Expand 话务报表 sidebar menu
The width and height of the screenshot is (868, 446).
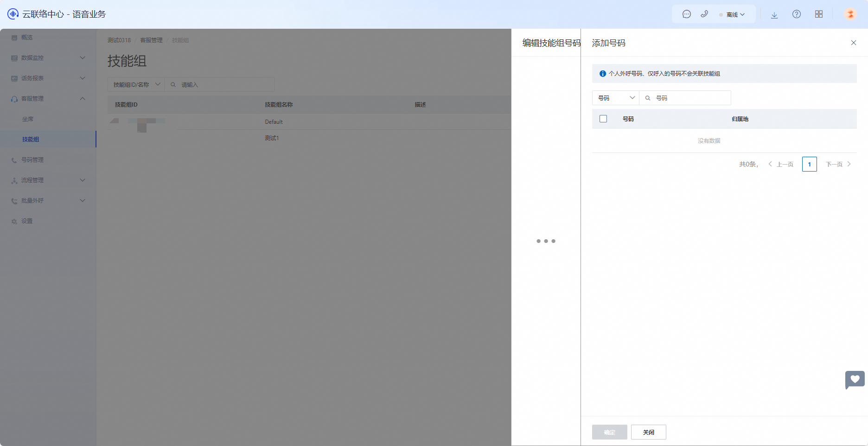(48, 78)
